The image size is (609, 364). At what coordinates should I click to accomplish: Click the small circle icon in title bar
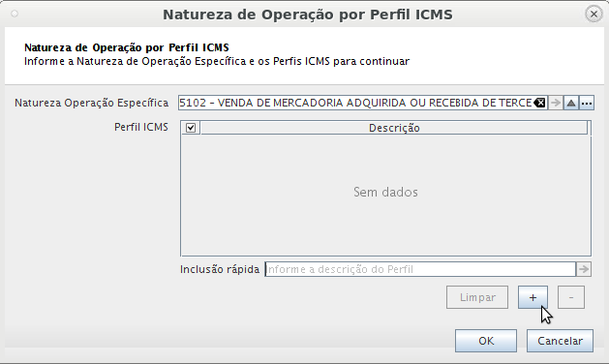coord(15,14)
